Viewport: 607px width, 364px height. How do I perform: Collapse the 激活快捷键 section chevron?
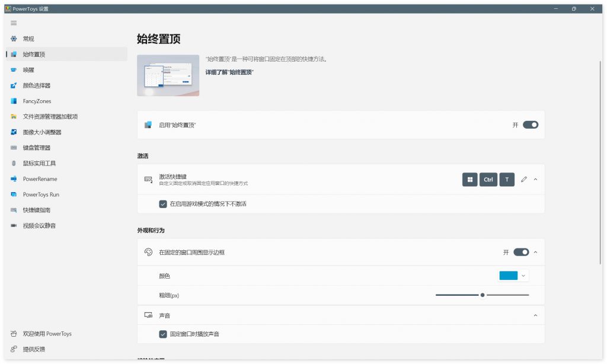(535, 180)
